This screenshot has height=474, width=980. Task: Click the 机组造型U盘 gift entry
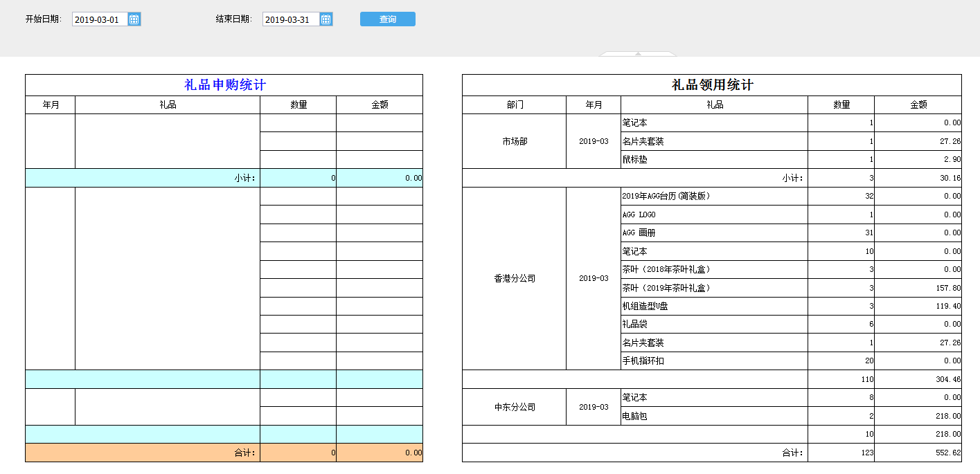click(645, 306)
